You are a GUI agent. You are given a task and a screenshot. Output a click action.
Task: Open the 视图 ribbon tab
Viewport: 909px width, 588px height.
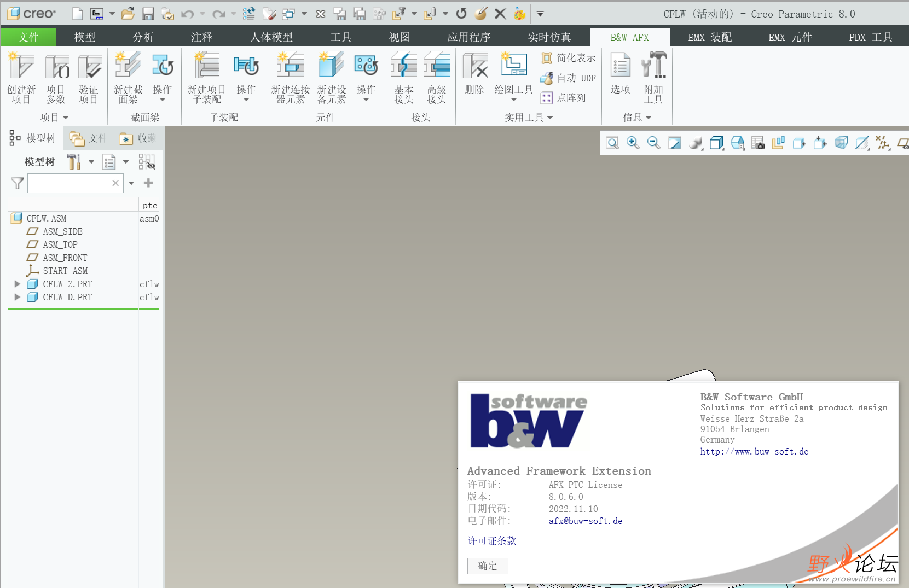click(400, 37)
